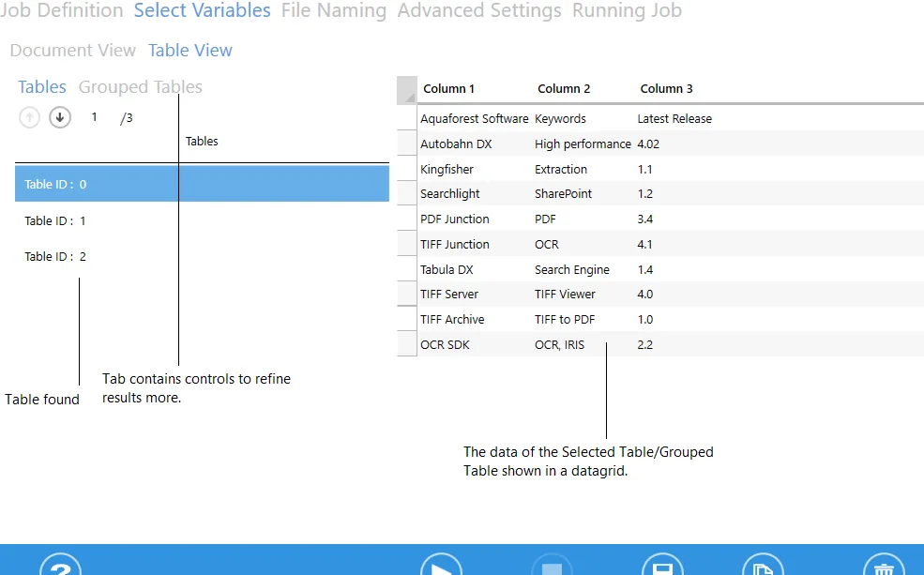Screen dimensions: 924x575
Task: Open the help question mark icon
Action: click(x=60, y=566)
